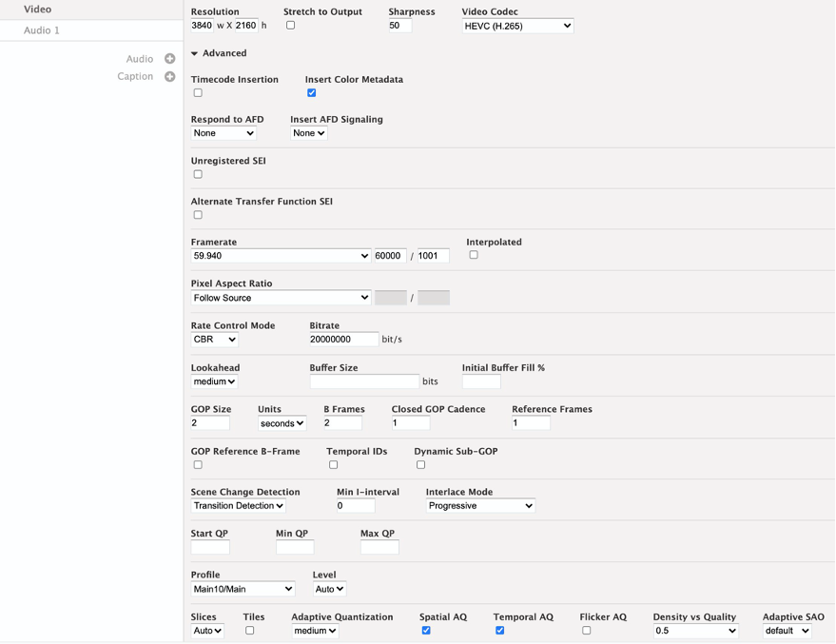Uncheck Insert Color Metadata

(x=311, y=93)
